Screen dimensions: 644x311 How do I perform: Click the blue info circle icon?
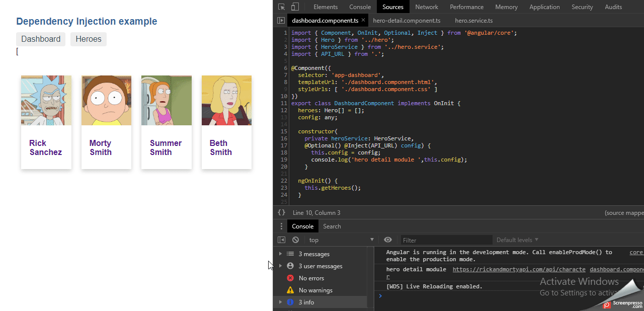290,302
